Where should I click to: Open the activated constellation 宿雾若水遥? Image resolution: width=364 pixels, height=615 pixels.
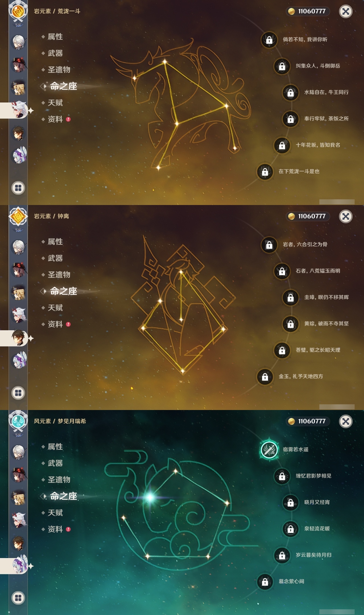point(269,450)
